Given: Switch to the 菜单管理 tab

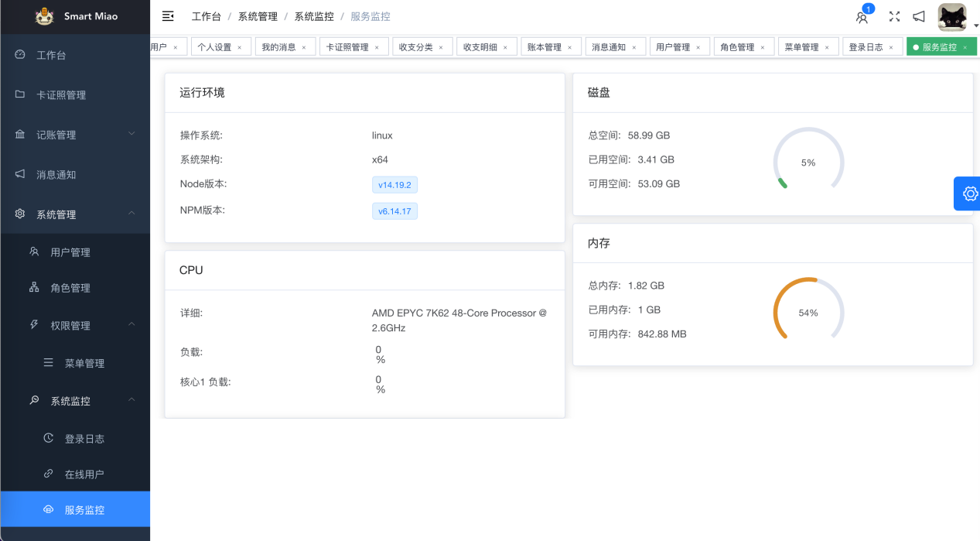Looking at the screenshot, I should click(801, 47).
